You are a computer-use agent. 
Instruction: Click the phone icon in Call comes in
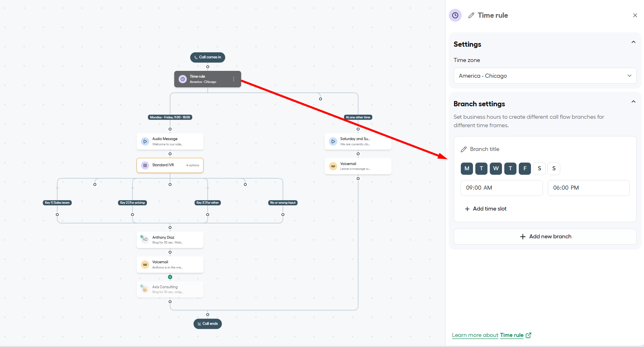[x=196, y=58]
